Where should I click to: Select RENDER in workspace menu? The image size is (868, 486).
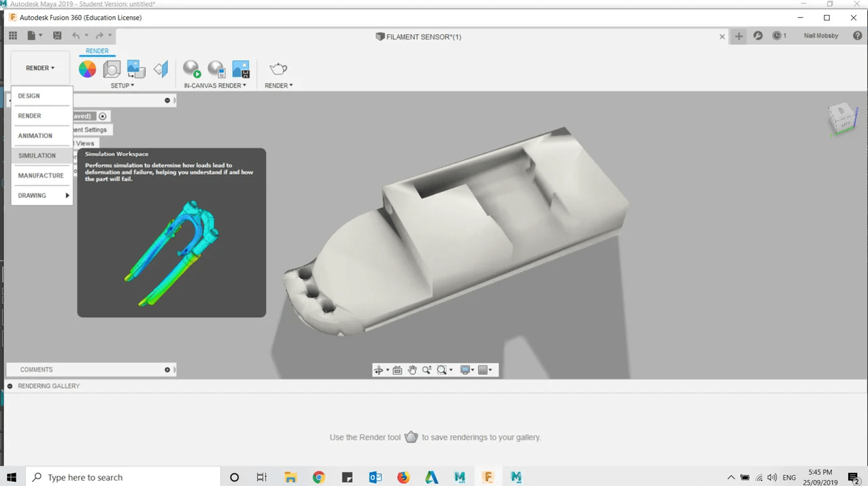41,116
